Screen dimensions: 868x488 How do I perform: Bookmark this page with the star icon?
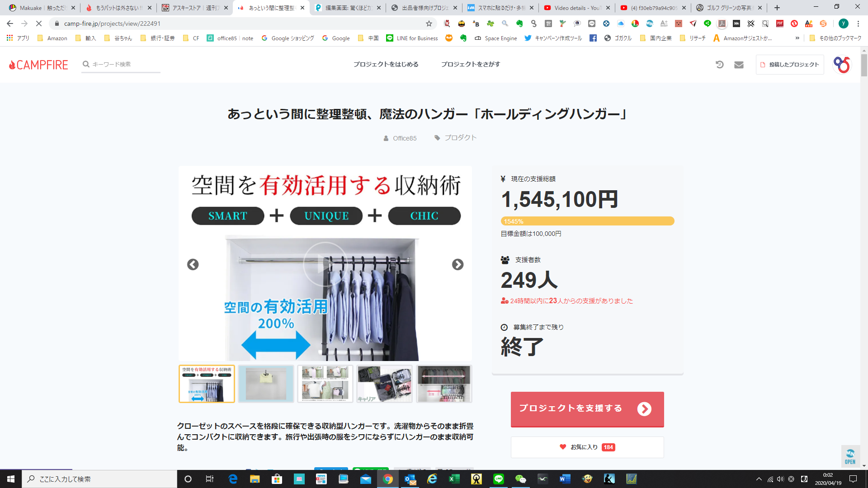[x=429, y=23]
